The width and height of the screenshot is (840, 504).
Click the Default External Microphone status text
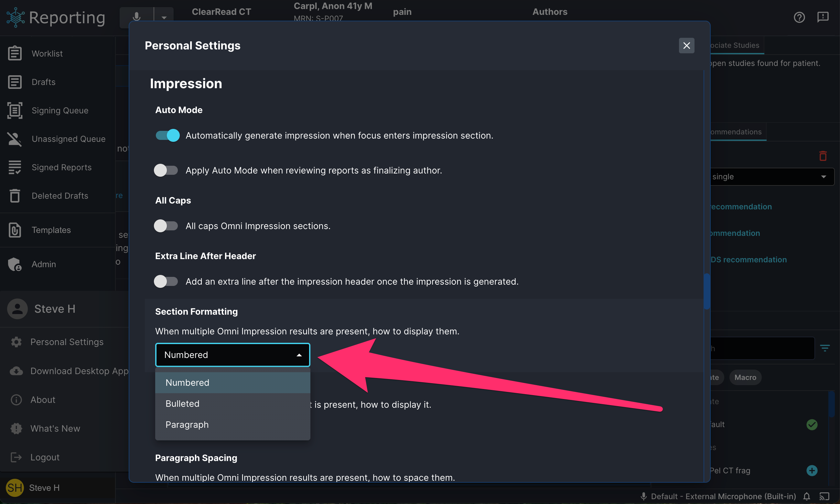(724, 497)
